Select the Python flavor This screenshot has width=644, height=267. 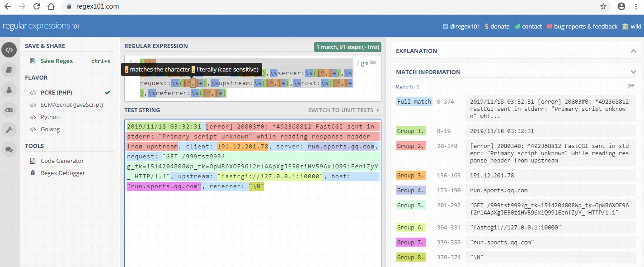[50, 117]
